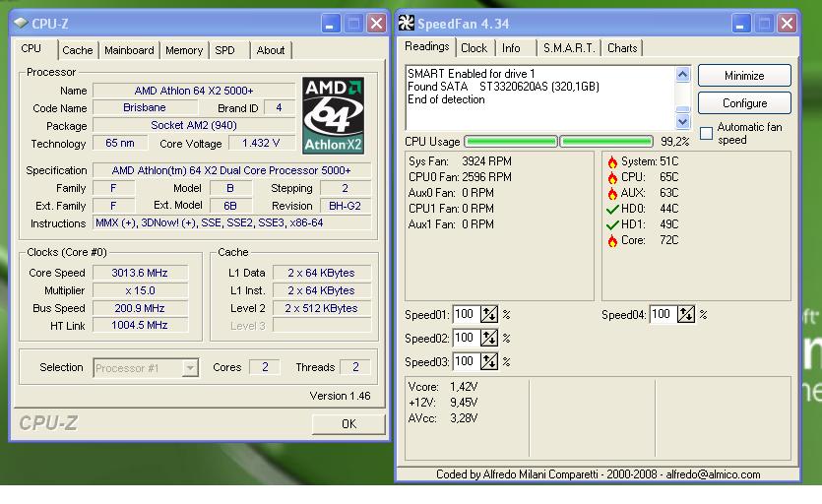Click the 'Brisbane' code name value

click(146, 107)
